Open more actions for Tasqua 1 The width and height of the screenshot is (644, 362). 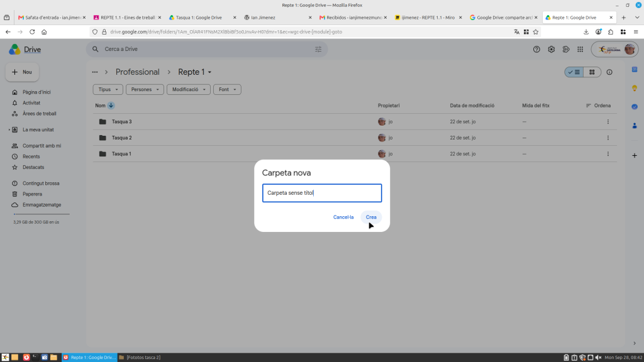[608, 154]
